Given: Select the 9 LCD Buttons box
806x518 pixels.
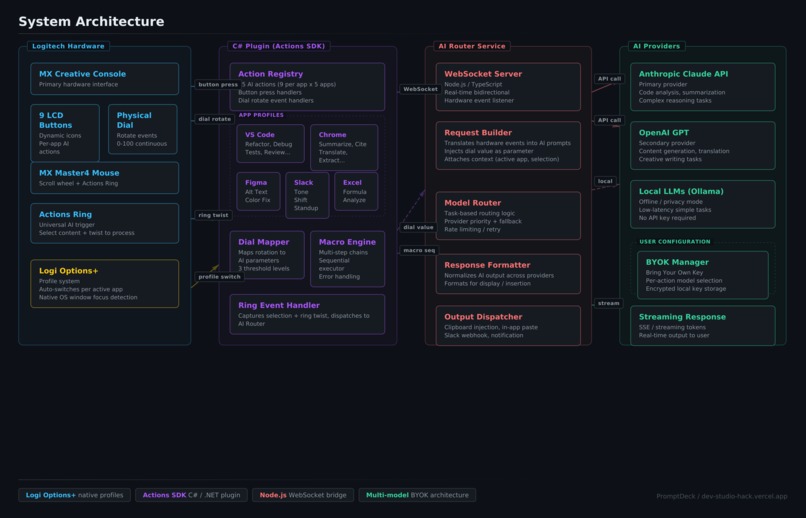Looking at the screenshot, I should pos(65,133).
